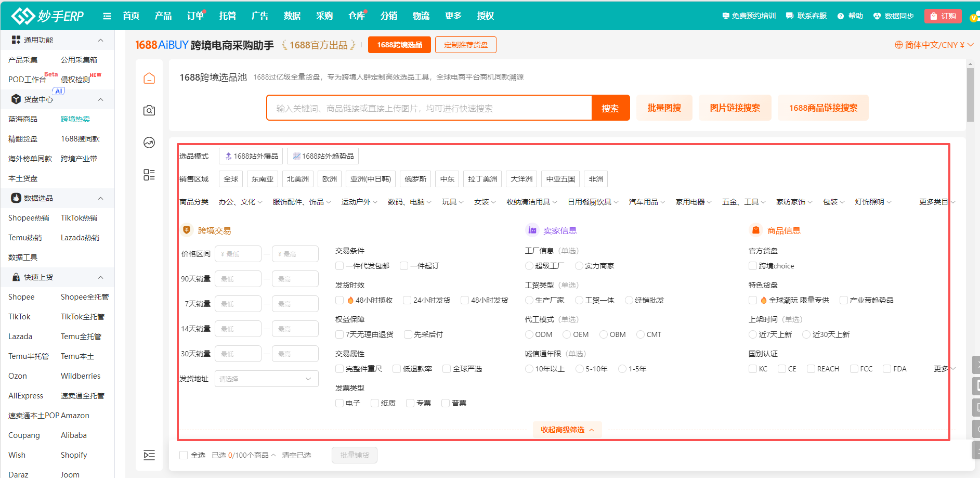This screenshot has width=980, height=478.
Task: Expand 更多类目 dropdown
Action: point(937,202)
